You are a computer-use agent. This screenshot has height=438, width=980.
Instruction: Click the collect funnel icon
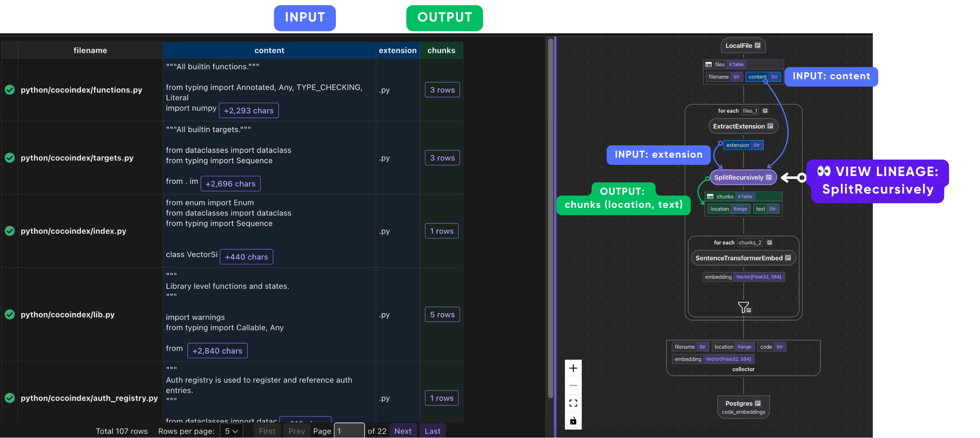tap(744, 307)
